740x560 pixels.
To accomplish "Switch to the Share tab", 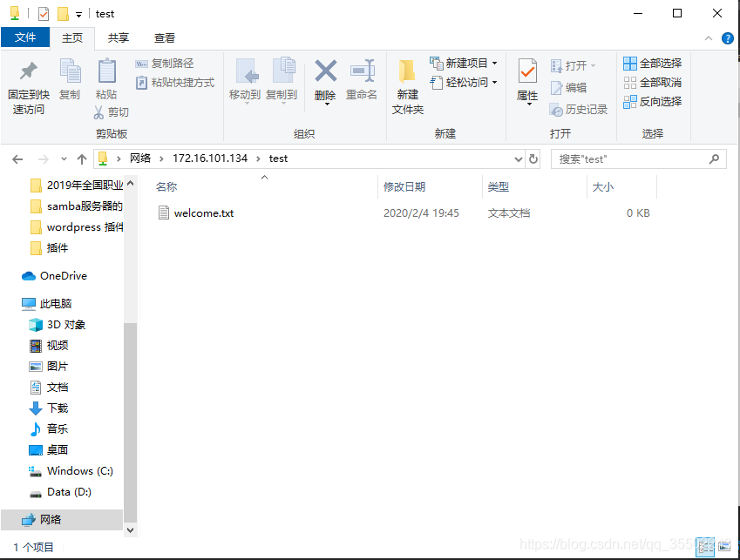I will point(118,37).
